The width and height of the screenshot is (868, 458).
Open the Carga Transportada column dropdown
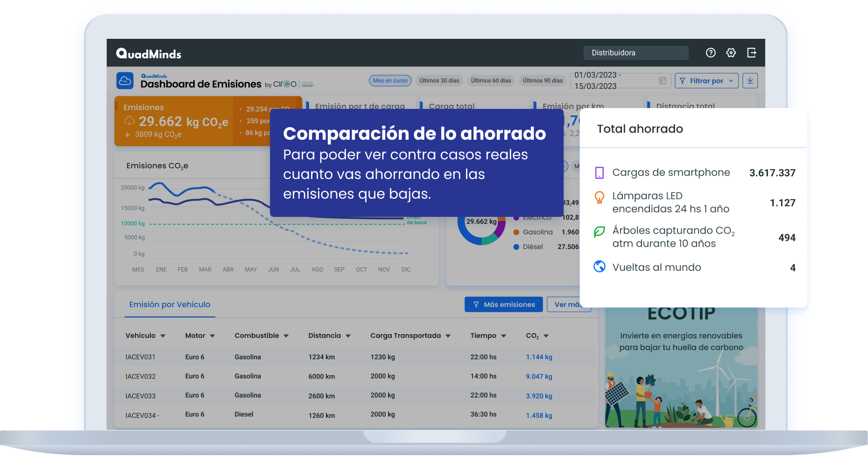coord(448,336)
